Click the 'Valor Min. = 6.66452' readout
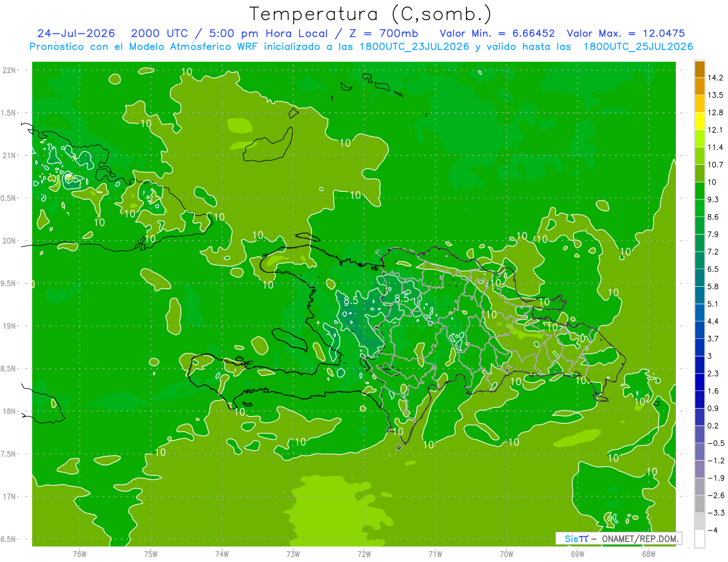Image resolution: width=728 pixels, height=562 pixels. tap(497, 33)
